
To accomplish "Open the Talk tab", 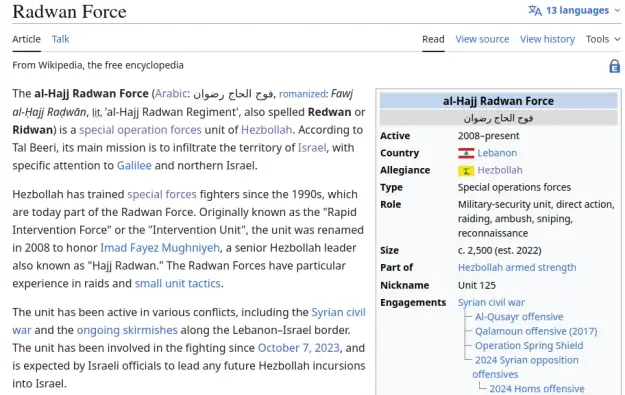I will pos(61,39).
